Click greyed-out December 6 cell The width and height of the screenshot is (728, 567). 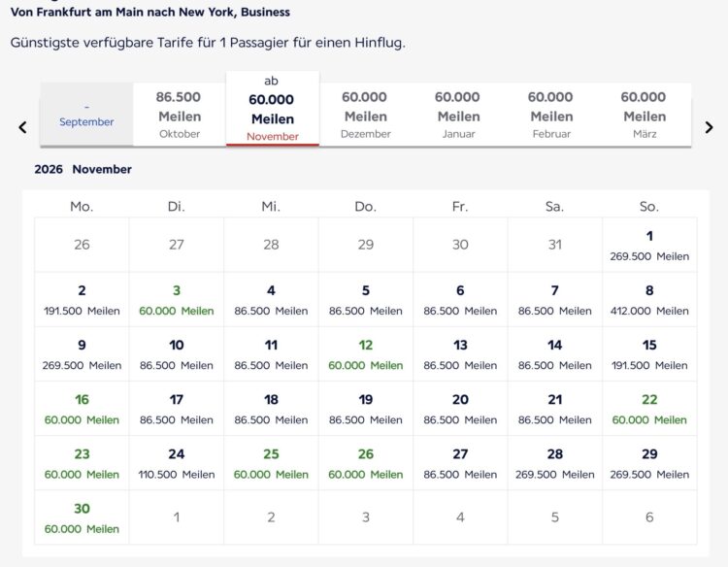tap(649, 517)
